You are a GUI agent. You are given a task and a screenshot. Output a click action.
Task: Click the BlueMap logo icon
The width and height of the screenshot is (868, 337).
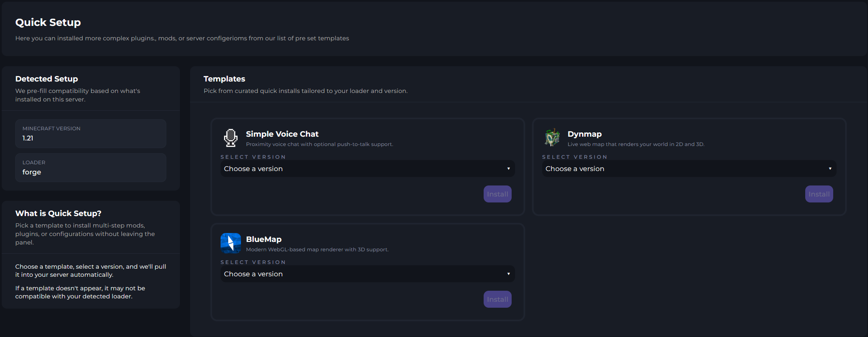231,243
